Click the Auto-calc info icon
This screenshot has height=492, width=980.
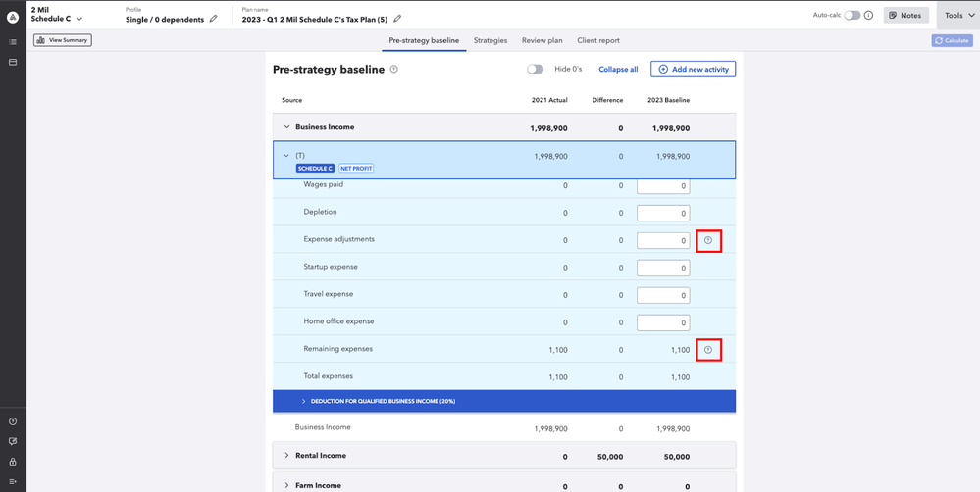(868, 16)
